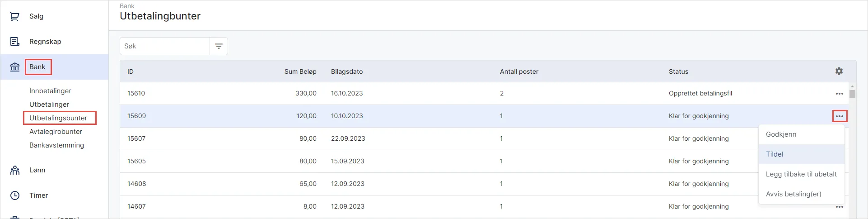Screen dimensions: 868x219
Task: Select Godkjenn from the context menu
Action: point(781,134)
